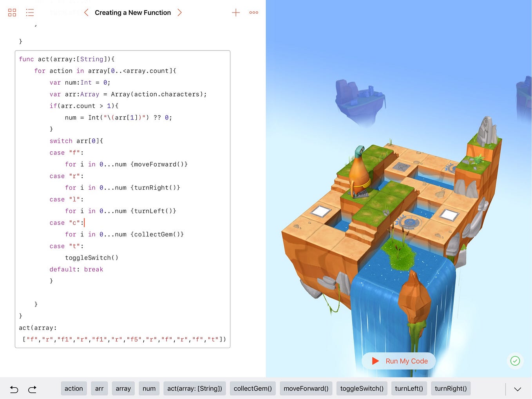The image size is (532, 399).
Task: Open the more options ellipsis menu
Action: pyautogui.click(x=253, y=12)
